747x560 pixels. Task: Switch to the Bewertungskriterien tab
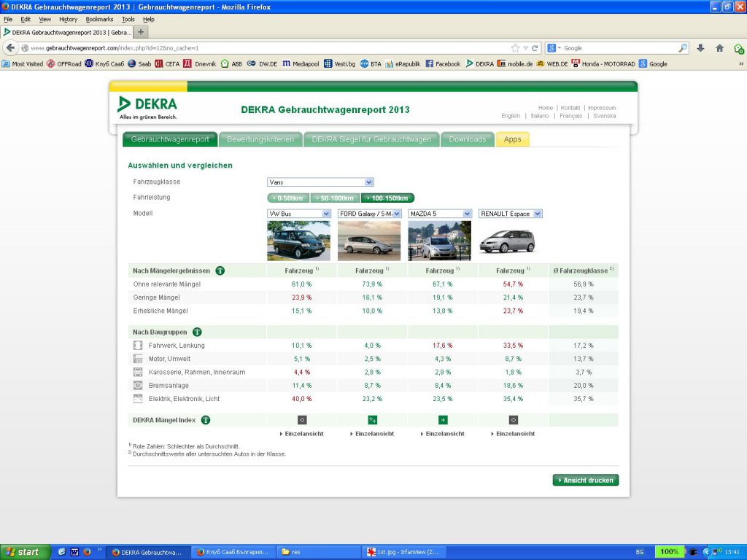click(260, 139)
